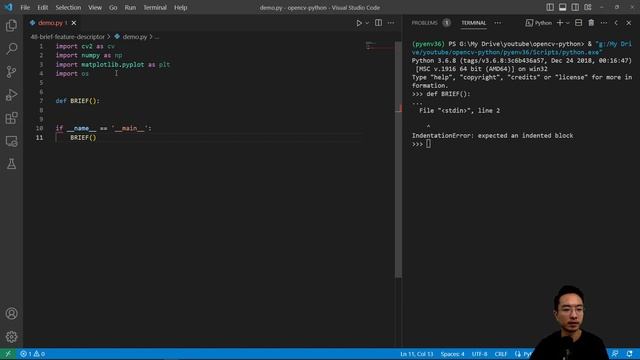The width and height of the screenshot is (640, 360).
Task: Change indentation Spaces: 4 setting
Action: tap(452, 354)
